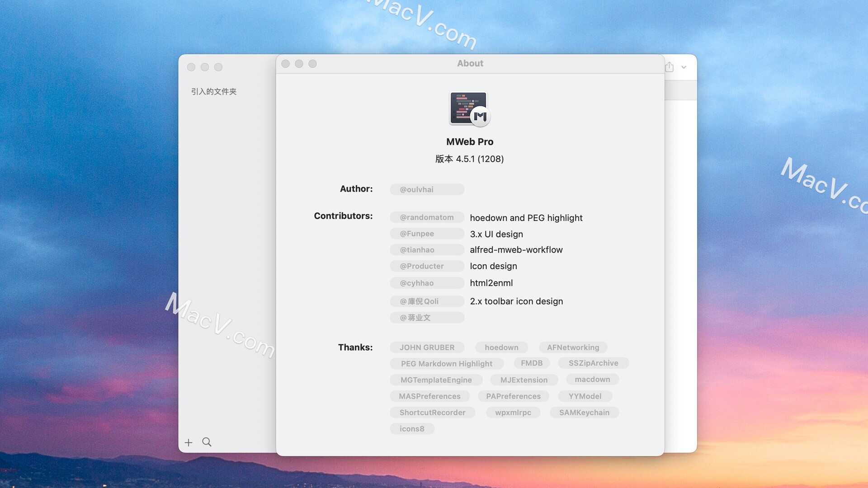The height and width of the screenshot is (488, 868).
Task: Click the 'alfred-mweb-workflow' description
Action: [516, 250]
